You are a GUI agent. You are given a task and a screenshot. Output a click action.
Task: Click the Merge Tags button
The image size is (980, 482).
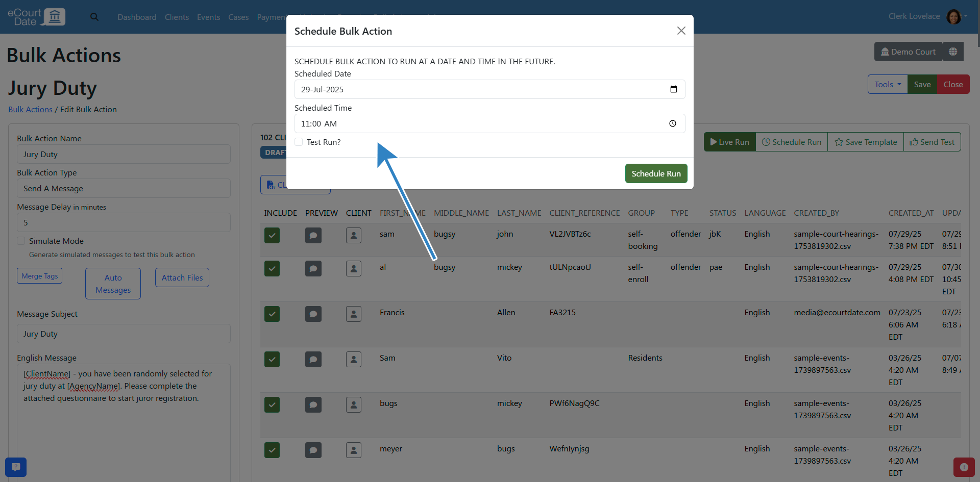[39, 276]
